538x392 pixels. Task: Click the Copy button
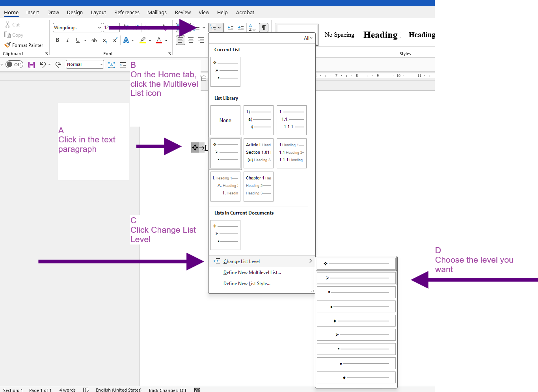pos(14,35)
